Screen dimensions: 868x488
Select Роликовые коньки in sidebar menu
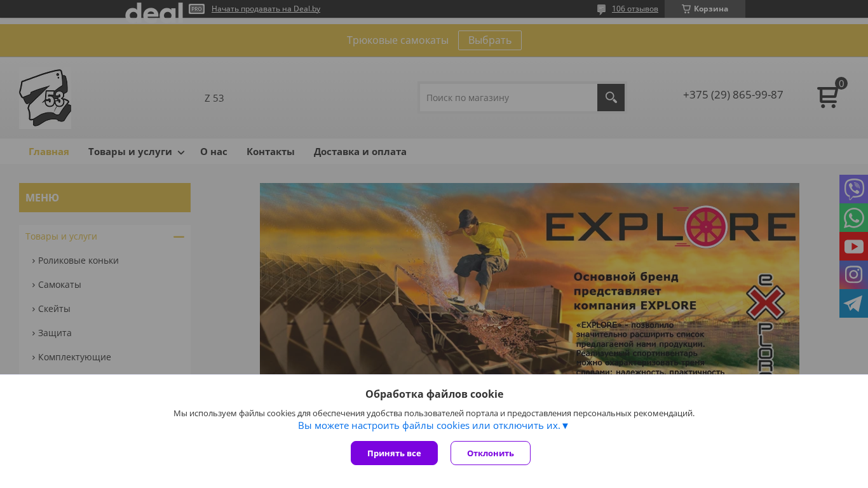pyautogui.click(x=78, y=261)
